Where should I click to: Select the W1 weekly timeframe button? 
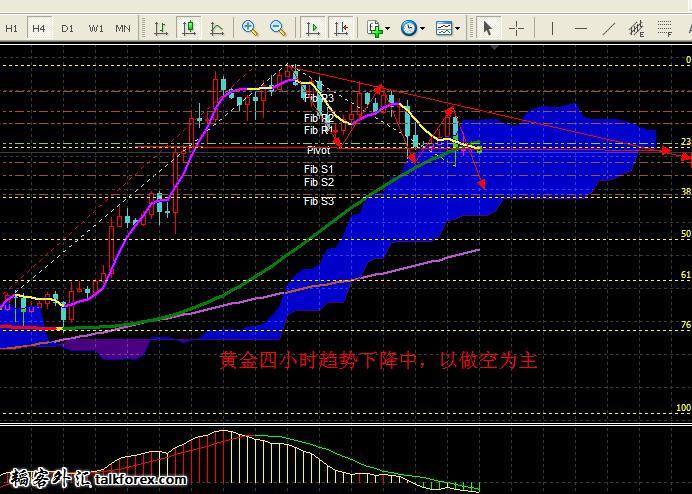(95, 29)
